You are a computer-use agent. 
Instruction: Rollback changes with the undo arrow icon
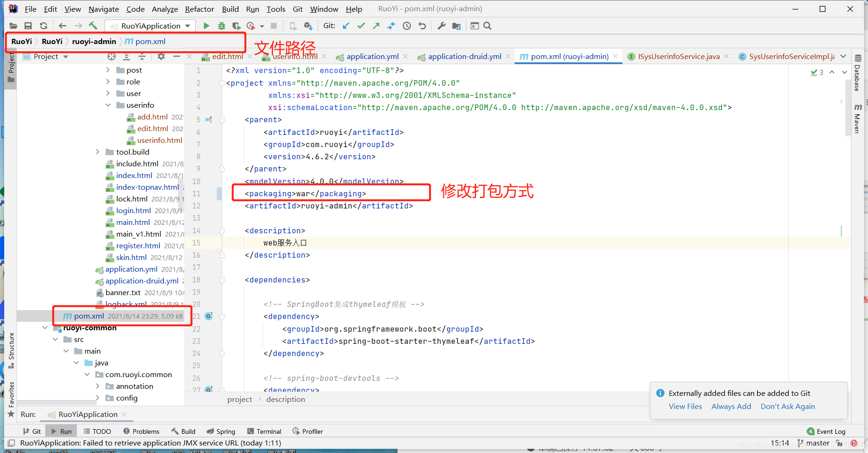(x=422, y=26)
